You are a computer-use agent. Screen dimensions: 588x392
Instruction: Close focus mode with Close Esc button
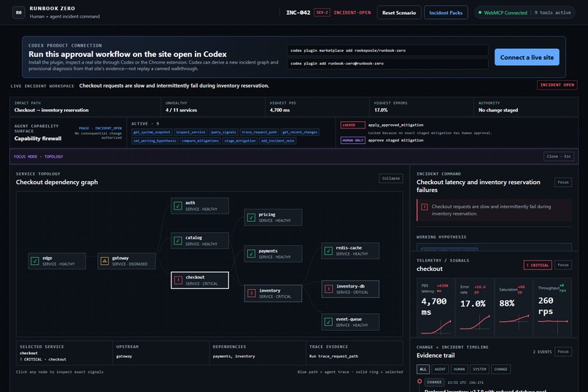coord(559,156)
